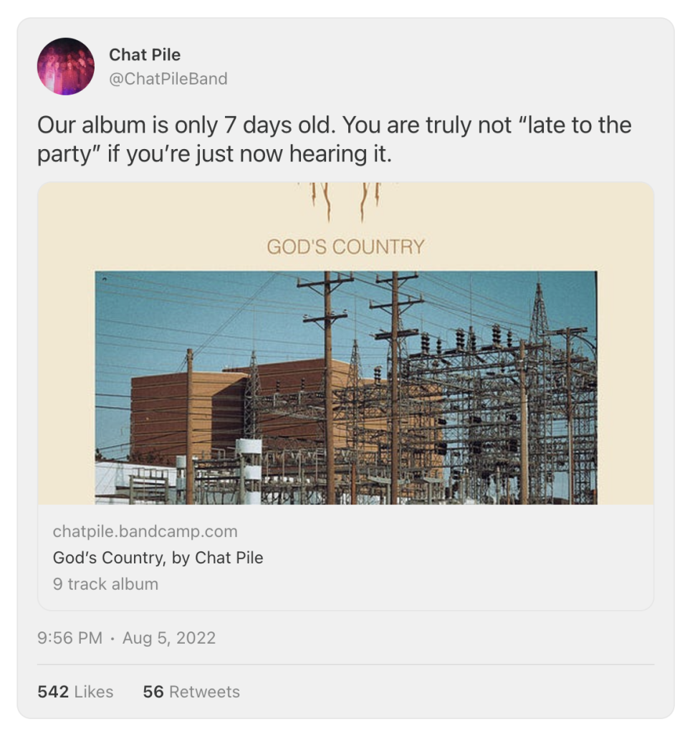The height and width of the screenshot is (734, 700).
Task: Open the power substation album cover photo
Action: pos(345,387)
